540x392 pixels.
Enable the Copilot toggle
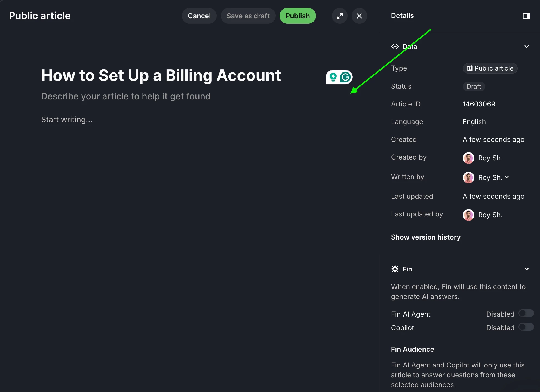pyautogui.click(x=526, y=327)
